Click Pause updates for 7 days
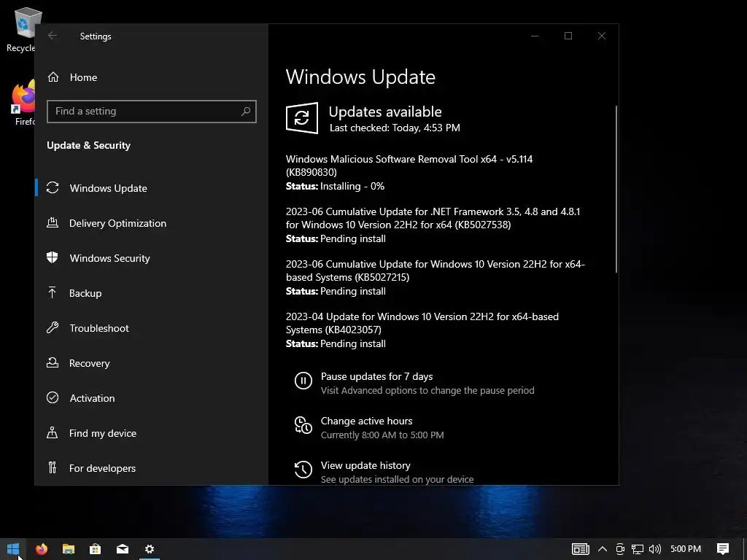This screenshot has width=747, height=560. coord(377,376)
